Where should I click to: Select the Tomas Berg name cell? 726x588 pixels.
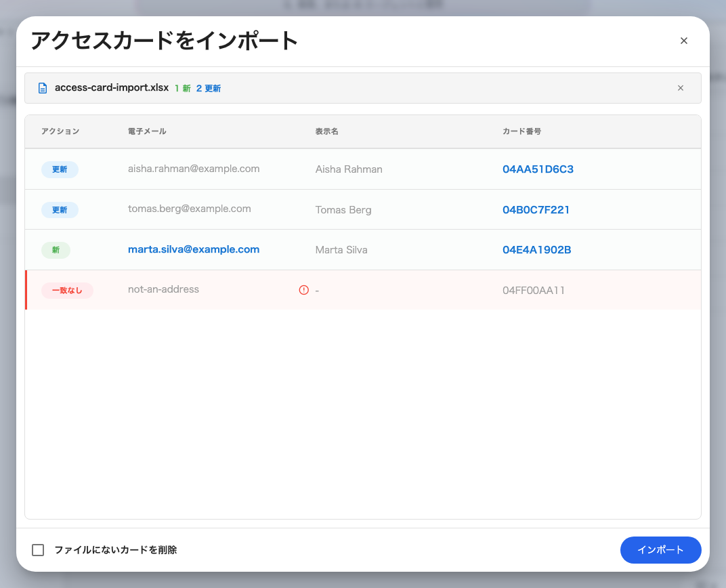(343, 210)
